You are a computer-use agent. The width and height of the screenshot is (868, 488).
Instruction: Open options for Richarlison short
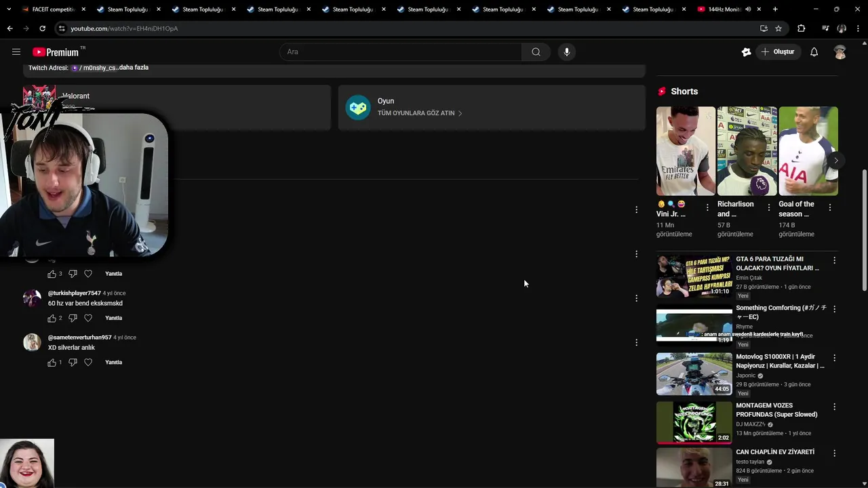point(768,207)
